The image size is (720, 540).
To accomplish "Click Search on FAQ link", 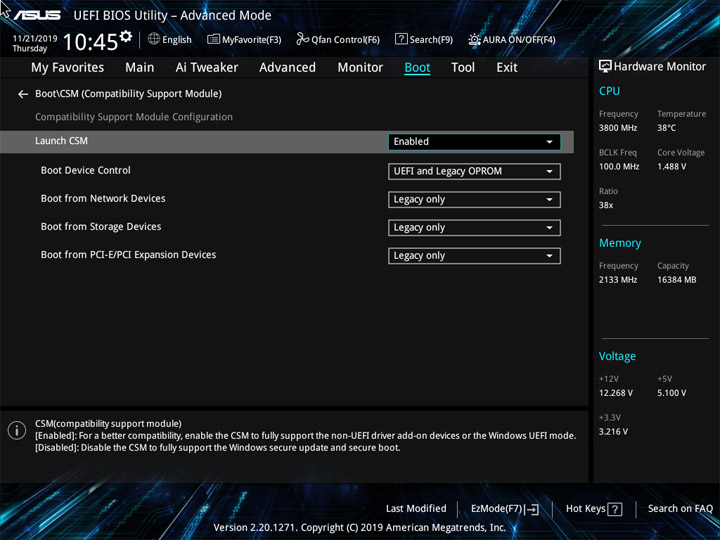I will (x=680, y=509).
